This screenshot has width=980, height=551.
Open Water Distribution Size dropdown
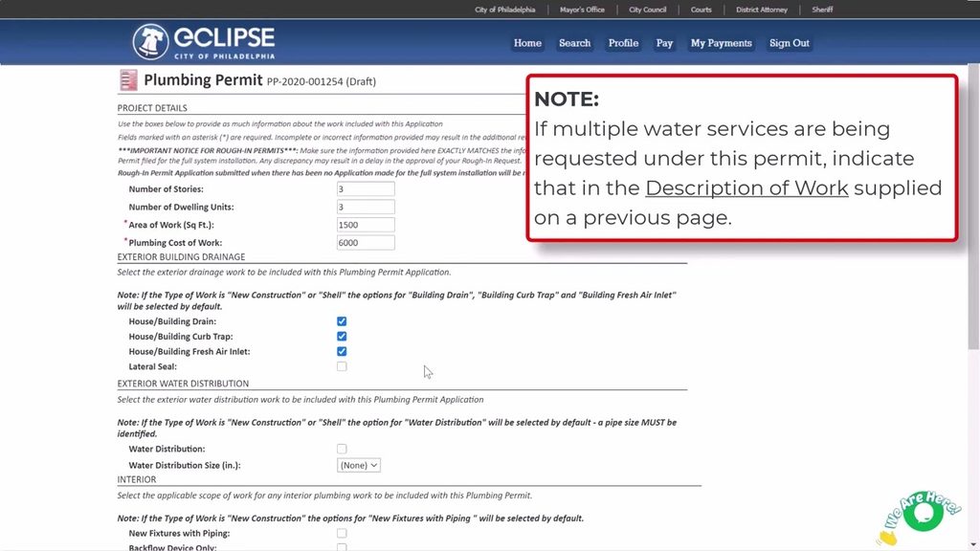[x=359, y=465]
